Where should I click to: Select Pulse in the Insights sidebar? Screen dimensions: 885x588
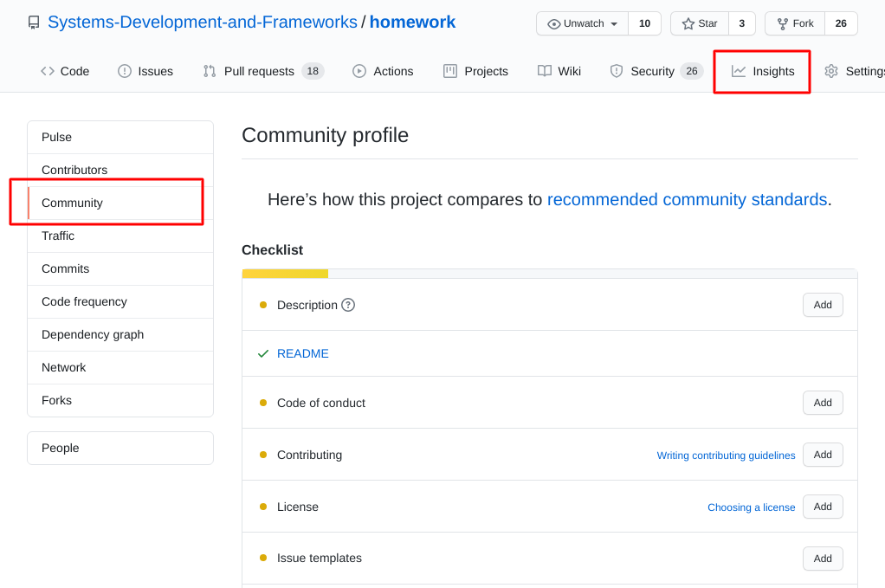coord(120,137)
